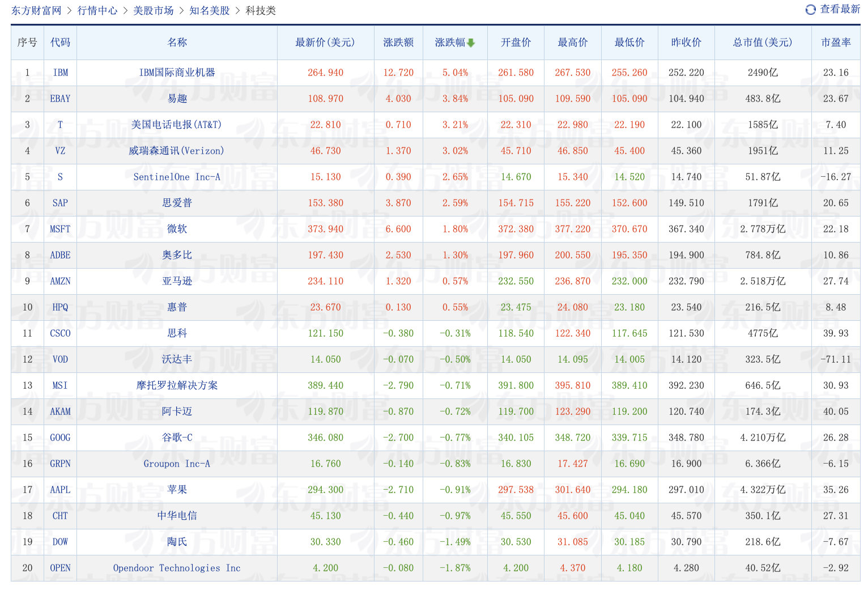Open the GOOG ticker code link
Screen dimensions: 868x594
[60, 438]
